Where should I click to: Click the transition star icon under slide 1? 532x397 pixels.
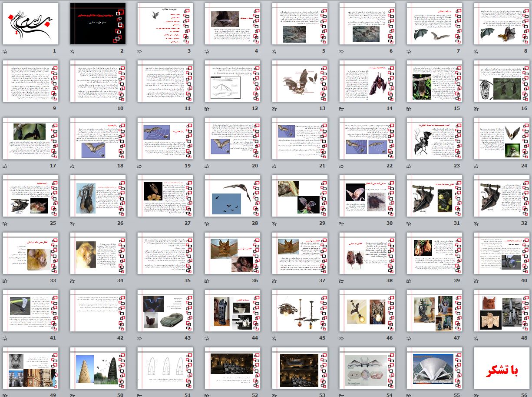click(5, 51)
